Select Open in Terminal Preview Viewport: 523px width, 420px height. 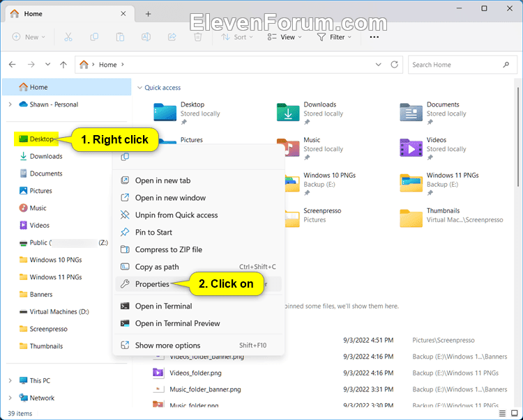(199, 323)
